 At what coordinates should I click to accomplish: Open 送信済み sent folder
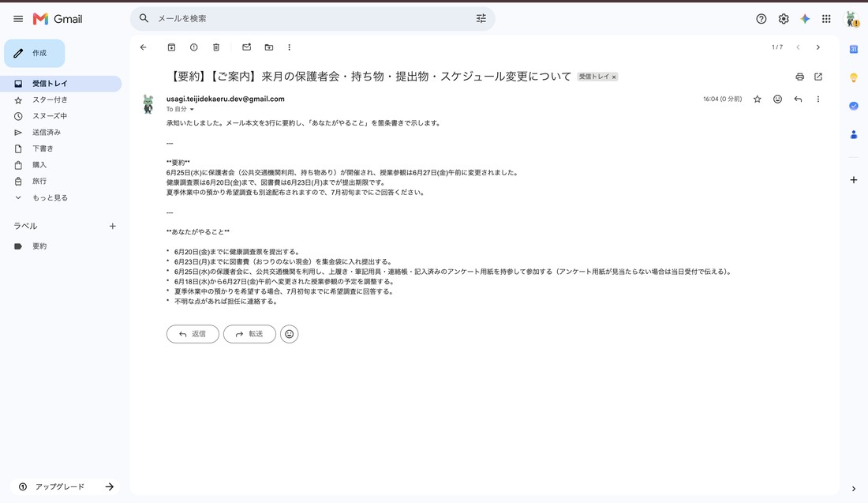[61, 133]
